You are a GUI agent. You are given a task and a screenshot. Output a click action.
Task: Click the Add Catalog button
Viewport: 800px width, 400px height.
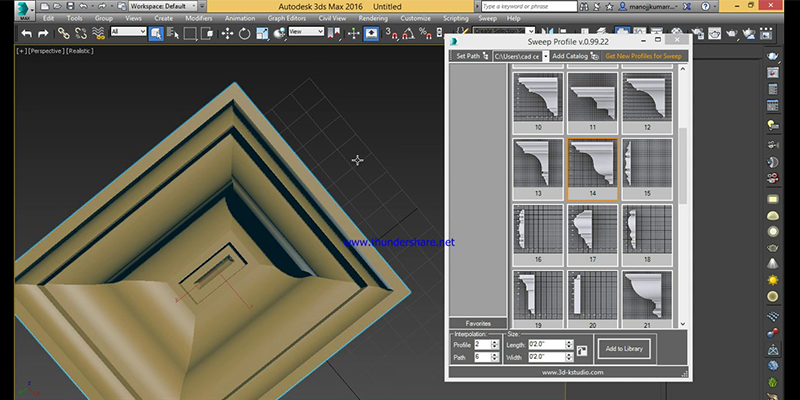(x=575, y=56)
